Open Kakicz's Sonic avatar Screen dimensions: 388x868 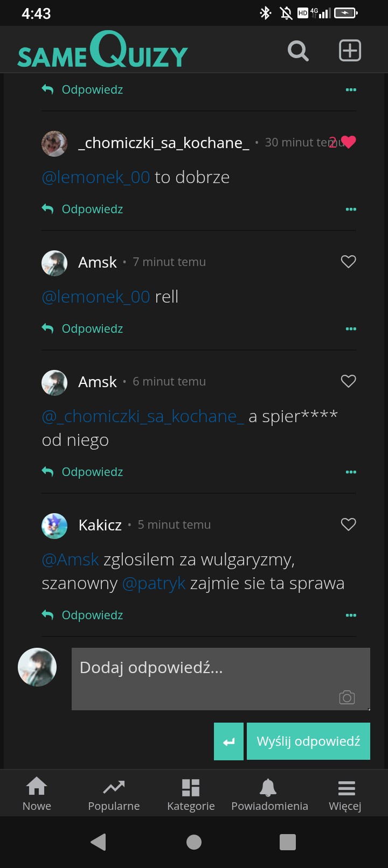click(x=54, y=525)
